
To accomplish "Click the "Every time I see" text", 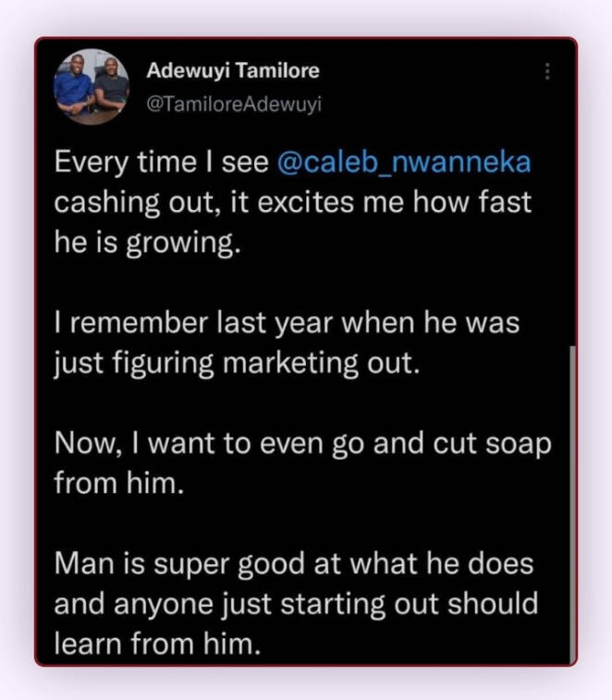I will pos(162,163).
